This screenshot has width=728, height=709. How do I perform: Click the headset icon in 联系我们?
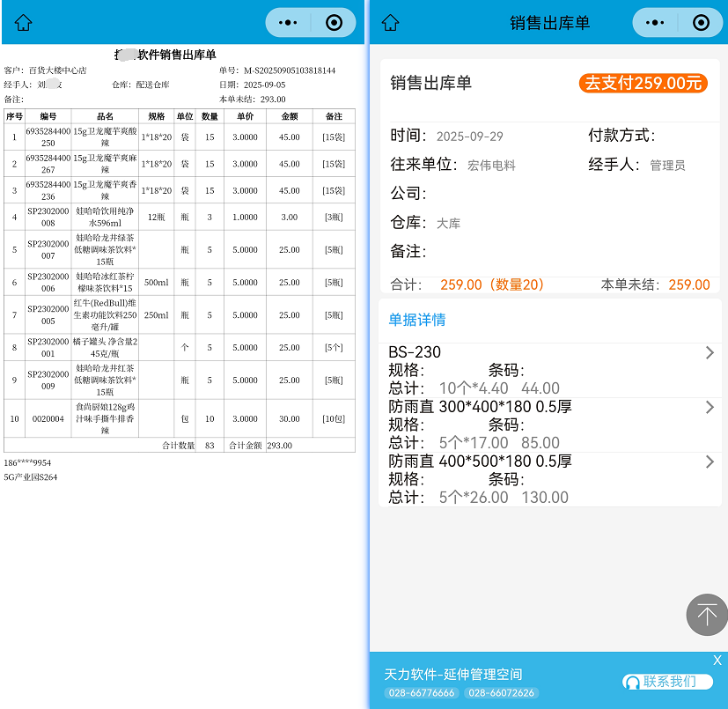point(631,682)
